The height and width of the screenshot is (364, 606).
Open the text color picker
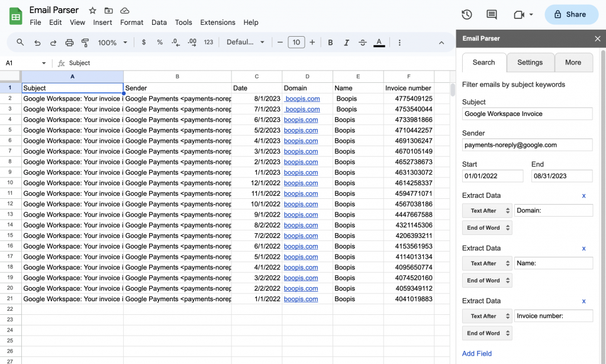coord(379,43)
